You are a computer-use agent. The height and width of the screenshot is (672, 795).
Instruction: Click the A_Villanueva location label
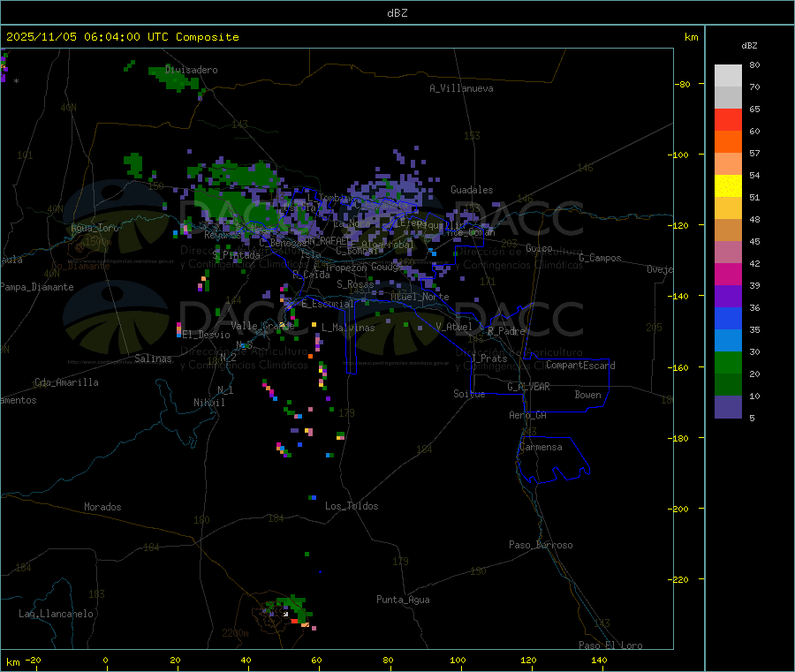pyautogui.click(x=461, y=88)
